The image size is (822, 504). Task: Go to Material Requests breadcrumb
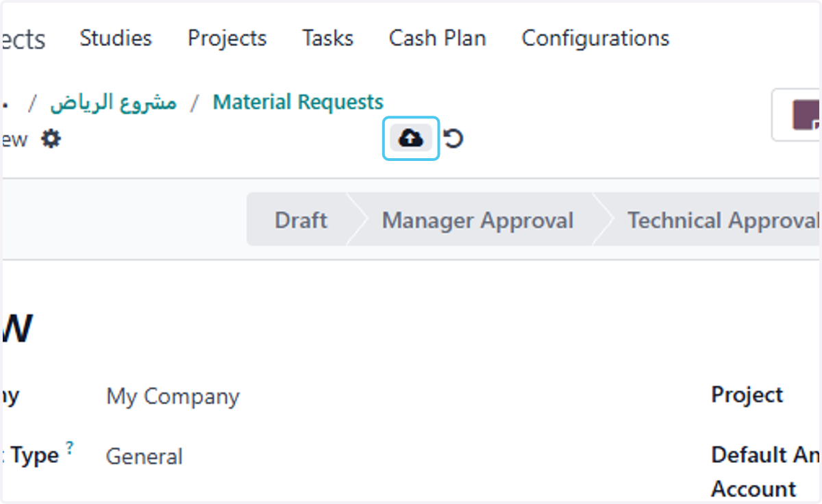(x=298, y=103)
